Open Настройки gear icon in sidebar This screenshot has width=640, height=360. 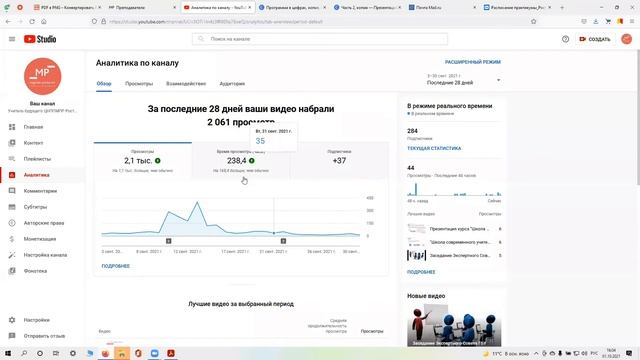pos(12,320)
